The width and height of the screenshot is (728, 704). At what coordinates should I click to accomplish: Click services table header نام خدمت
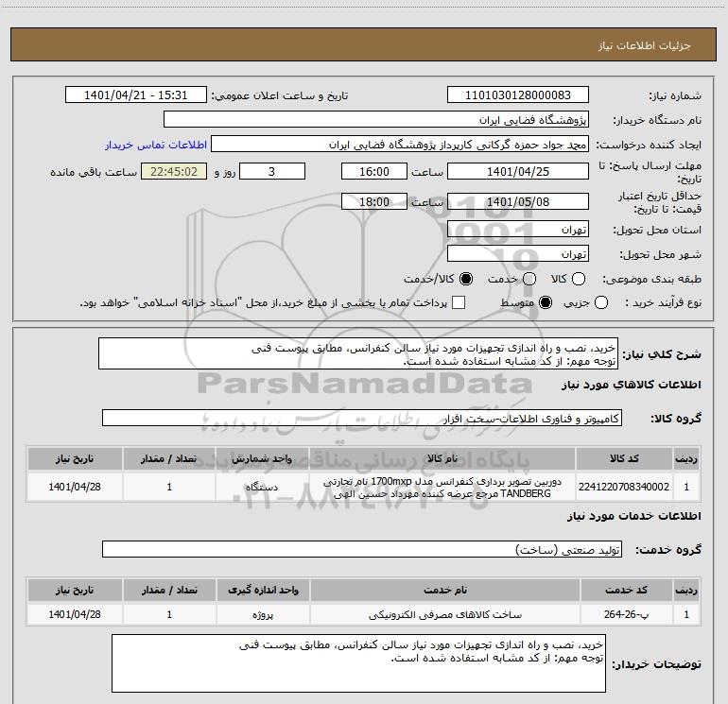(x=444, y=590)
